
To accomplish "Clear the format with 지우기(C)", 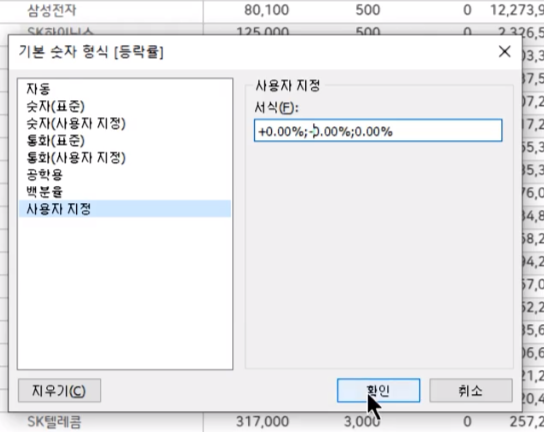I will [x=59, y=391].
